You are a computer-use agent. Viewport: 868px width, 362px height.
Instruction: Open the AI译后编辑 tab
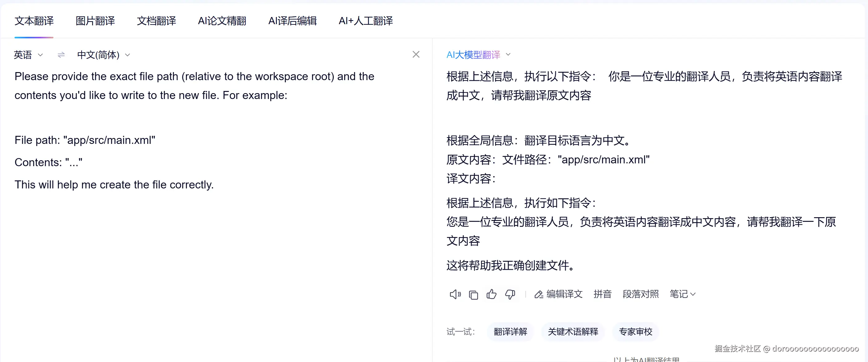click(x=292, y=21)
